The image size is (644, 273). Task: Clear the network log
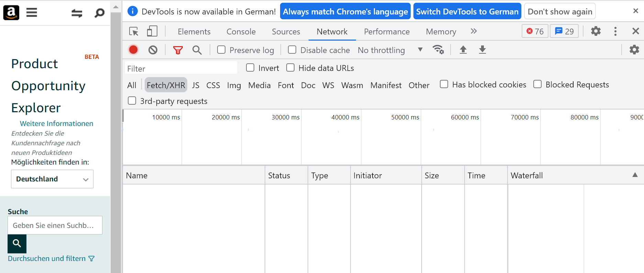coord(153,50)
